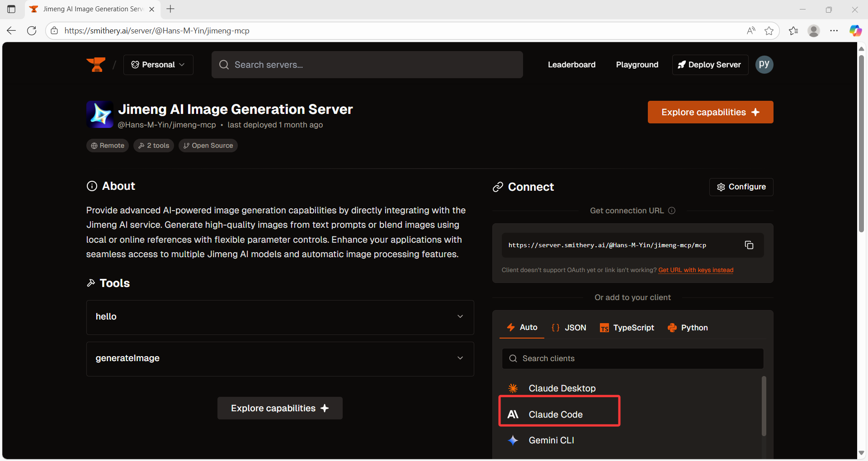
Task: Click the dark Explore capabilities button
Action: (x=280, y=408)
